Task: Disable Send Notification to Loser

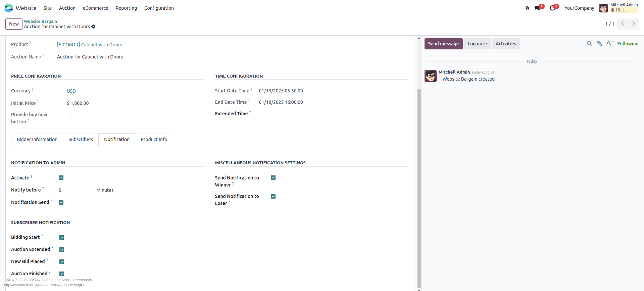Action: pyautogui.click(x=273, y=196)
